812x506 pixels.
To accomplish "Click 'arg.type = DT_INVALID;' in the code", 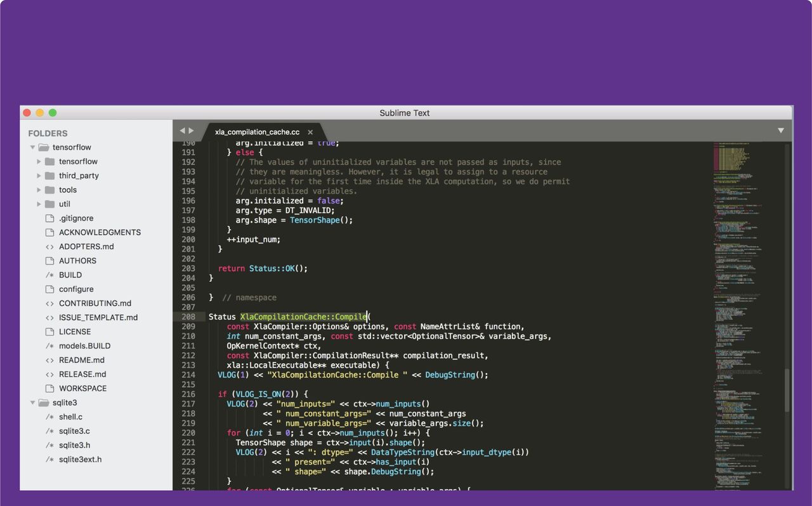I will point(285,210).
